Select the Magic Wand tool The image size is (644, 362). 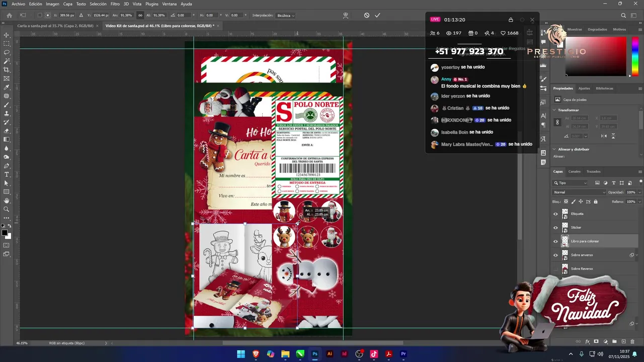pyautogui.click(x=7, y=61)
